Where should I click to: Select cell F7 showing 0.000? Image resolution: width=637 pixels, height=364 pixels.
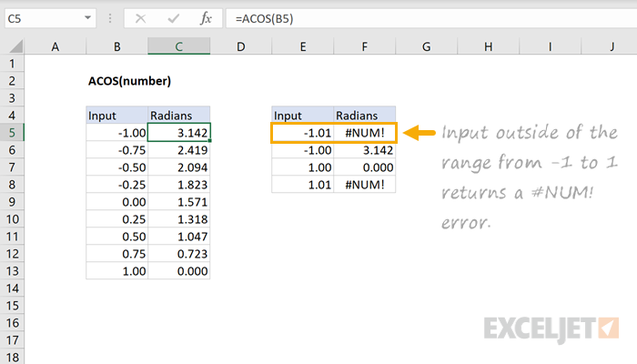click(364, 167)
